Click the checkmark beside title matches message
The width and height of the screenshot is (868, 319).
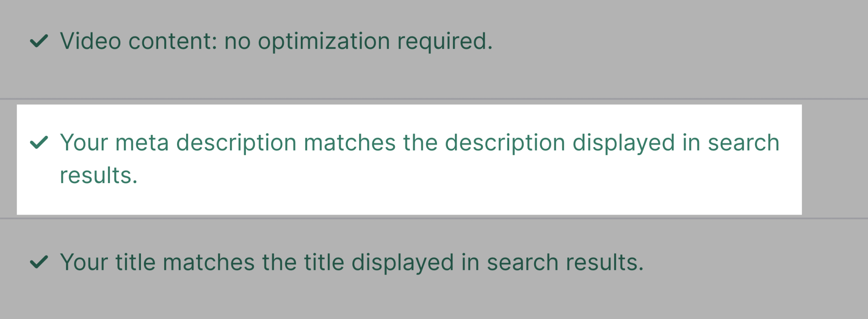(x=39, y=262)
